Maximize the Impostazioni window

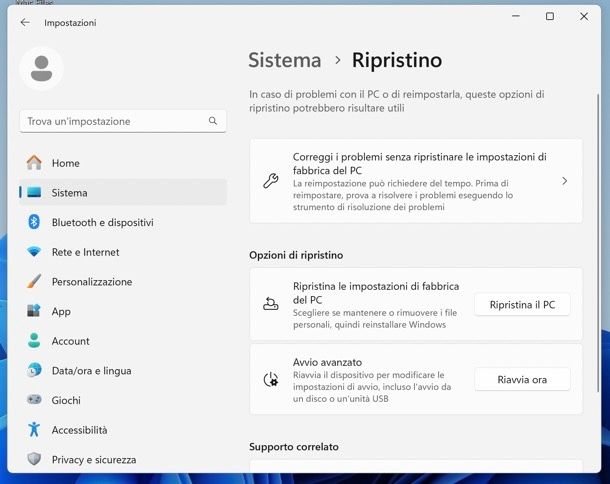[x=550, y=16]
